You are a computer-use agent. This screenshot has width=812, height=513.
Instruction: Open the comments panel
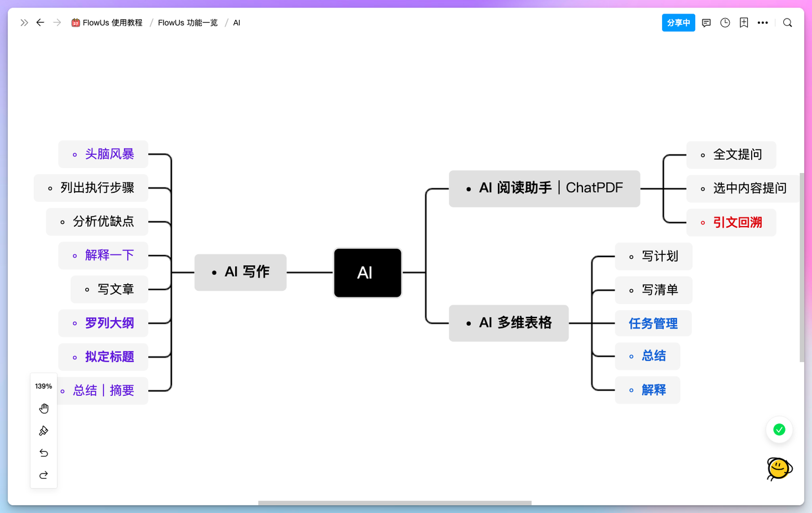pyautogui.click(x=706, y=23)
